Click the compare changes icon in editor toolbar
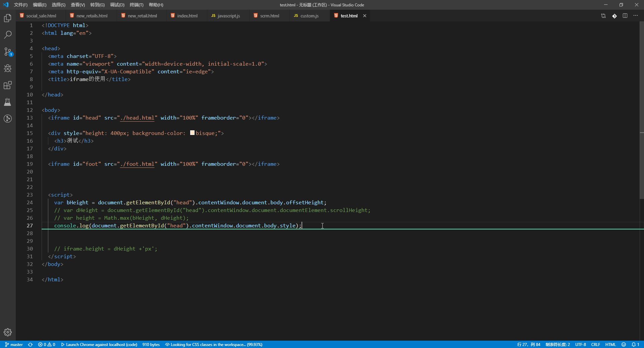The image size is (644, 348). [603, 16]
